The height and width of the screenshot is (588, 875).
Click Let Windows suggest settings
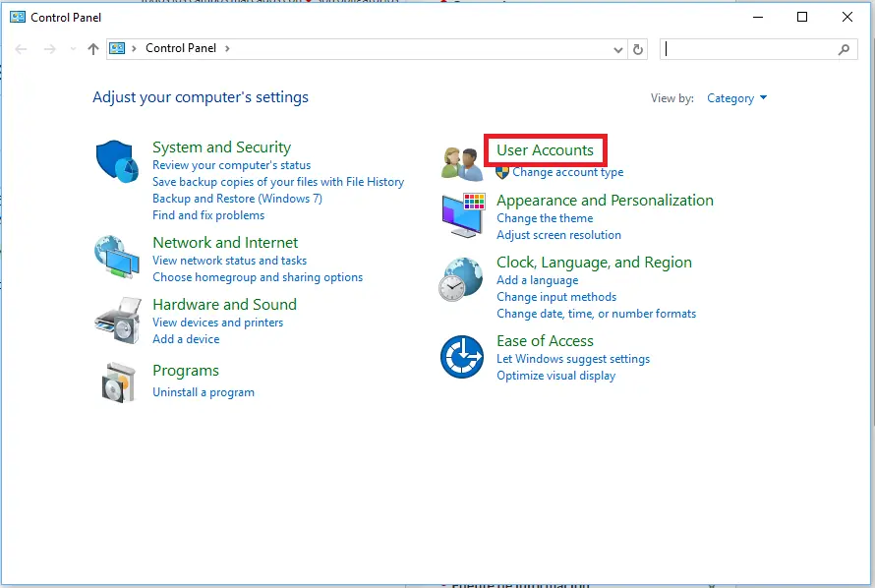(x=573, y=359)
